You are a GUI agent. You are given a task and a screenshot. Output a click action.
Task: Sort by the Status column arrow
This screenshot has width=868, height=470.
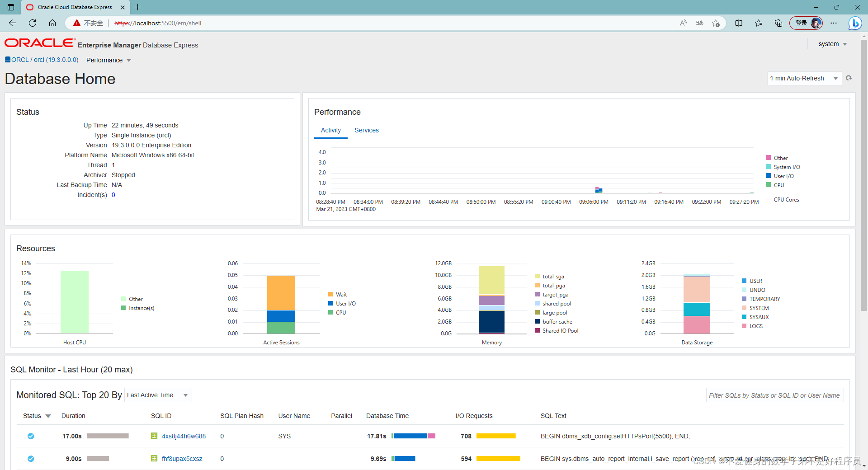click(x=48, y=416)
